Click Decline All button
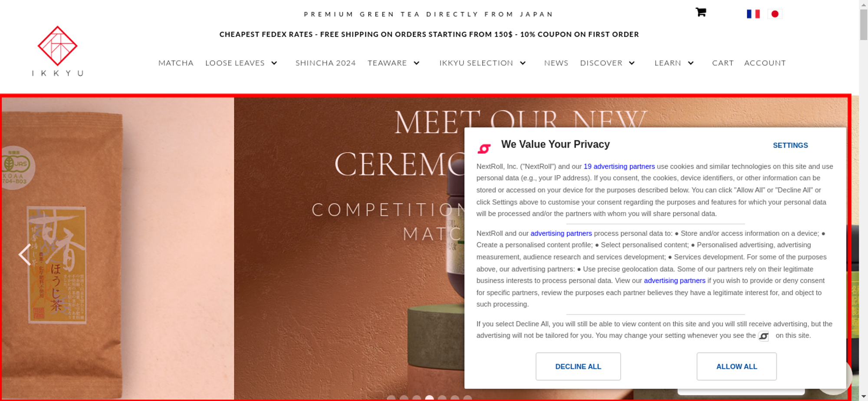Screen dimensions: 868x401 click(578, 366)
